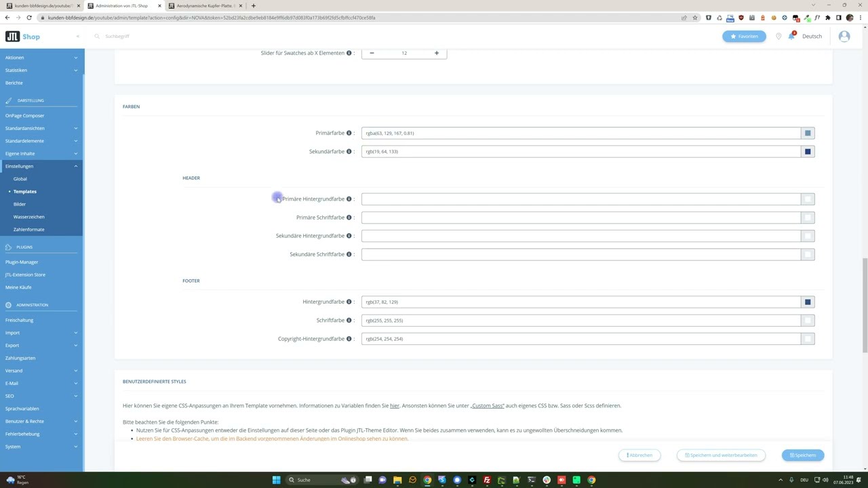Expand the Import section
The image size is (868, 488).
[41, 333]
